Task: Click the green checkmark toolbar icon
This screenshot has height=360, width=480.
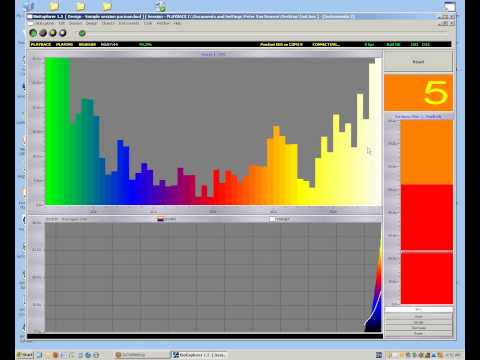Action: [x=82, y=33]
